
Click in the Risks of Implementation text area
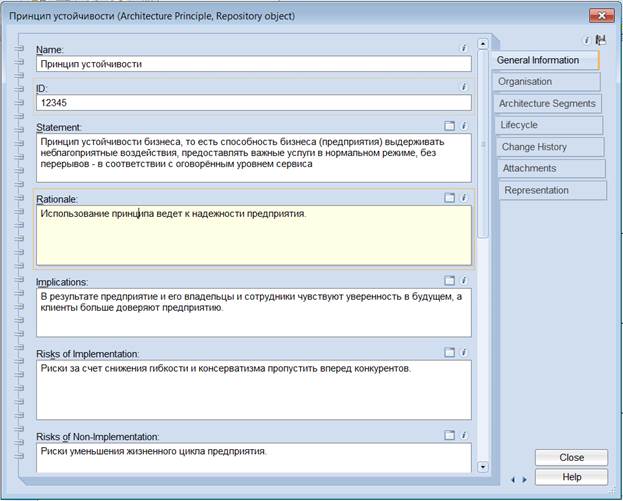coord(254,390)
